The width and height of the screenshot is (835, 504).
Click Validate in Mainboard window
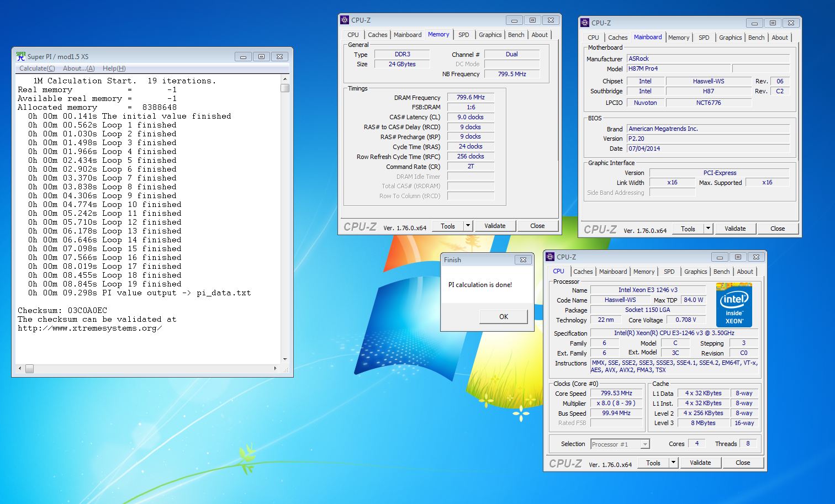[735, 229]
